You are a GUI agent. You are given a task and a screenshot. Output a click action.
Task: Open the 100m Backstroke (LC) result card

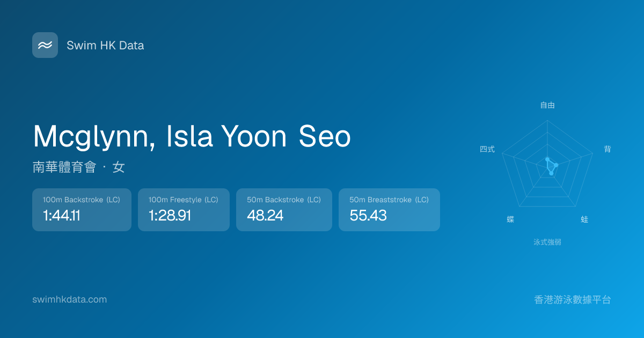click(82, 210)
